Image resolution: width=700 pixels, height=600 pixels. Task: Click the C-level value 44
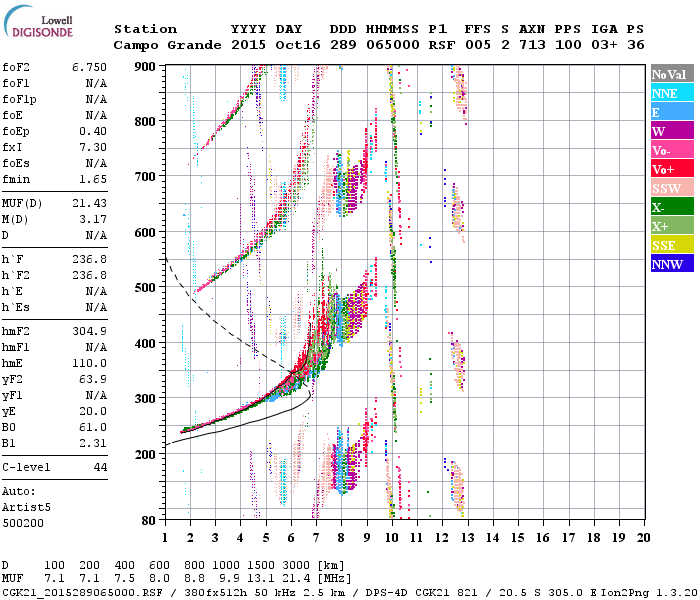(100, 468)
